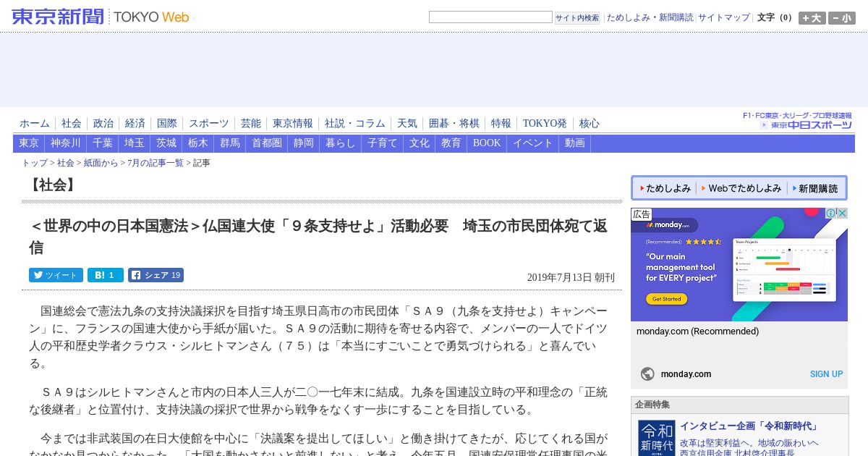868x456 pixels.
Task: Select the 埼玉 regional tab
Action: tap(135, 143)
